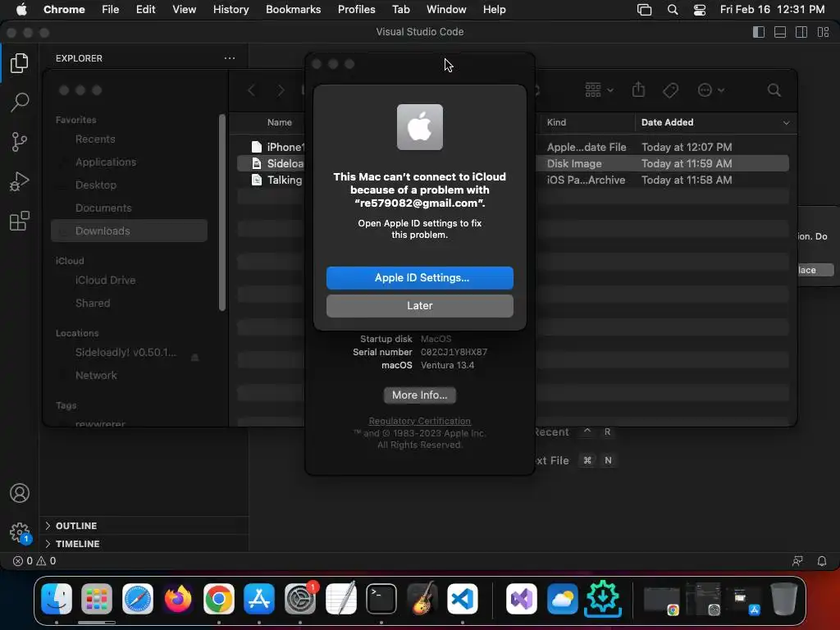Open the Customize Layout icon

824,32
